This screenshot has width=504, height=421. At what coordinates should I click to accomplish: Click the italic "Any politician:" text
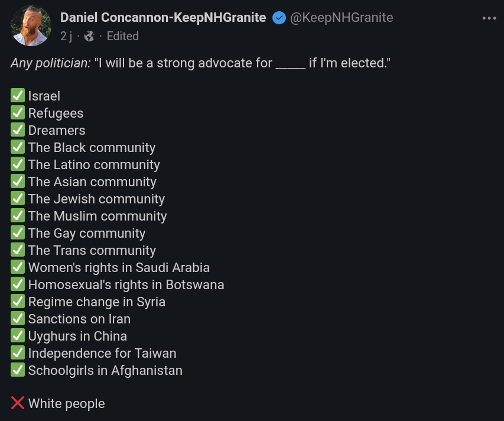tap(50, 63)
